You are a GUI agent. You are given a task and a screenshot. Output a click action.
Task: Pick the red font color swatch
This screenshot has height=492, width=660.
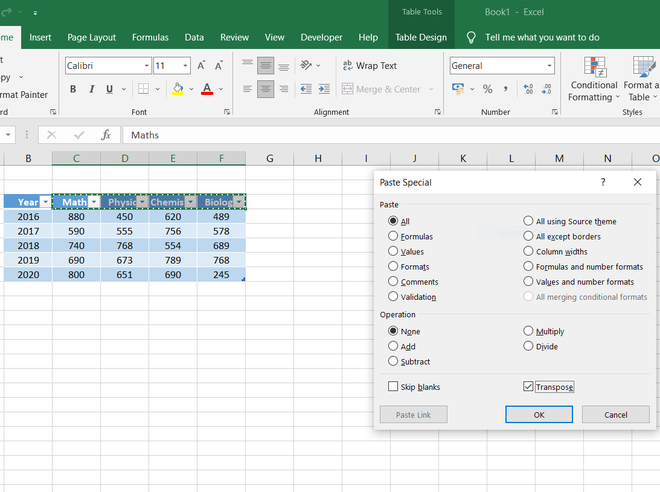[207, 89]
